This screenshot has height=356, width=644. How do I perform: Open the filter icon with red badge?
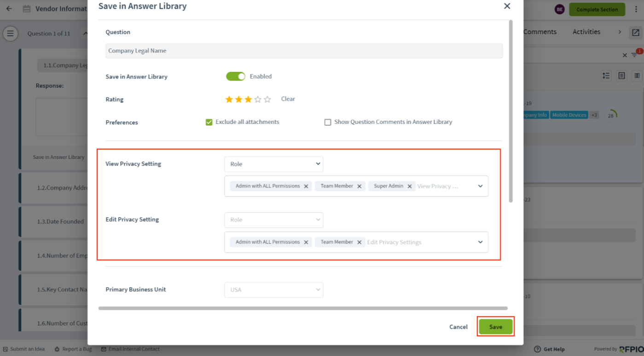point(635,54)
